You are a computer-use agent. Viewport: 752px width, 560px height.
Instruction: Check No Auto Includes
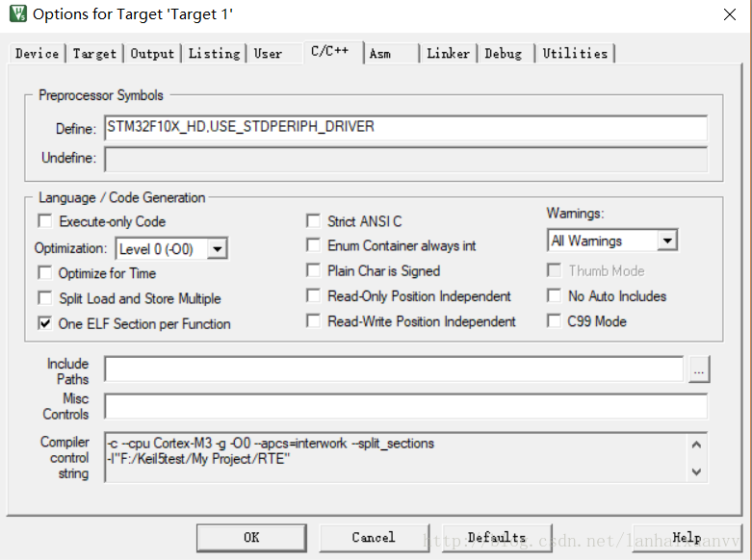point(555,295)
